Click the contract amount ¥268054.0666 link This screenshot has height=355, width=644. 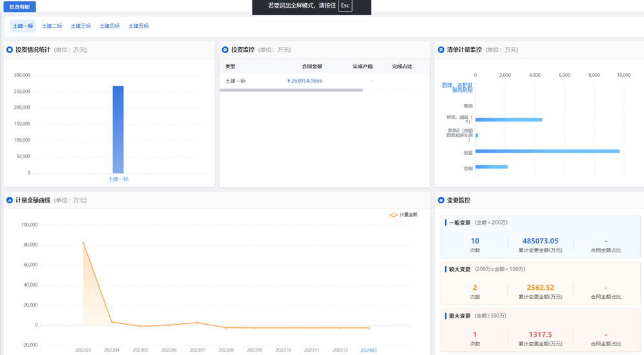pyautogui.click(x=304, y=81)
